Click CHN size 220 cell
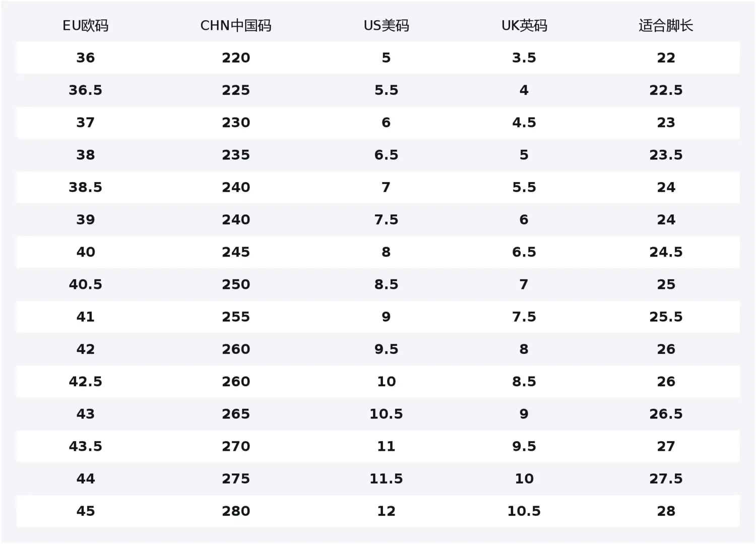756x544 pixels. (236, 58)
